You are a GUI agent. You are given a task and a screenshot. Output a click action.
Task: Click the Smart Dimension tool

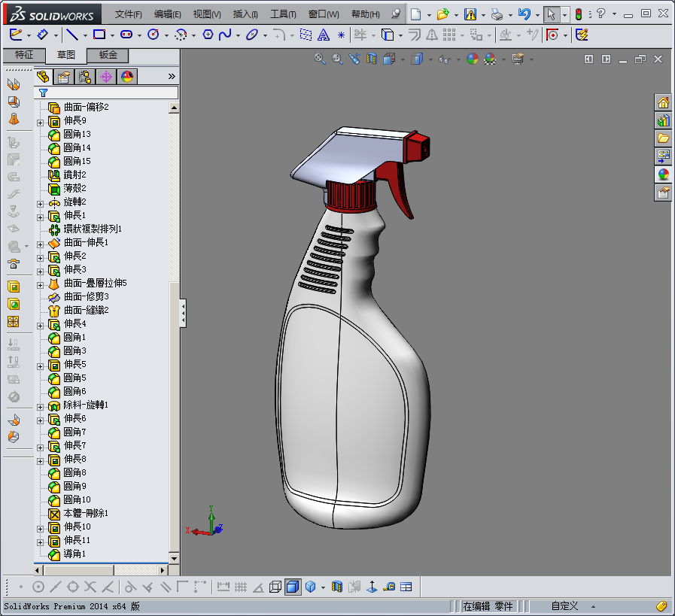click(42, 35)
